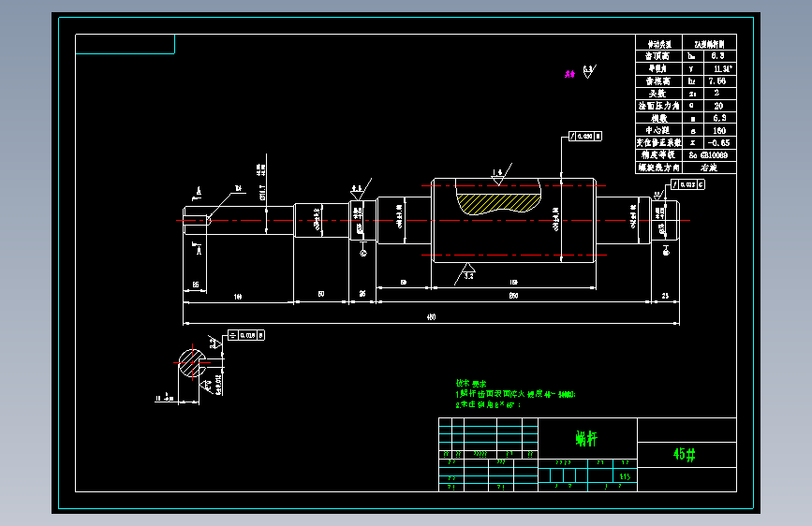Click the 齿顶高 row label in parameter table
Viewport: 812px width, 526px height.
tap(657, 56)
